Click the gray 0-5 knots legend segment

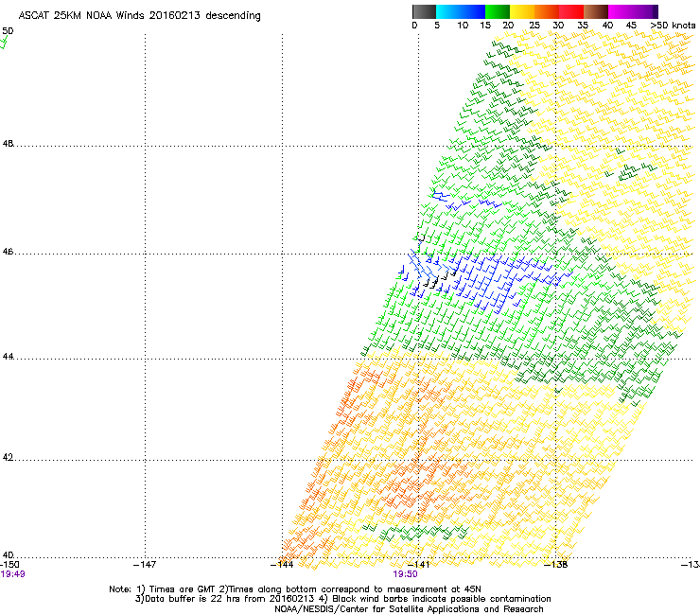click(x=424, y=11)
